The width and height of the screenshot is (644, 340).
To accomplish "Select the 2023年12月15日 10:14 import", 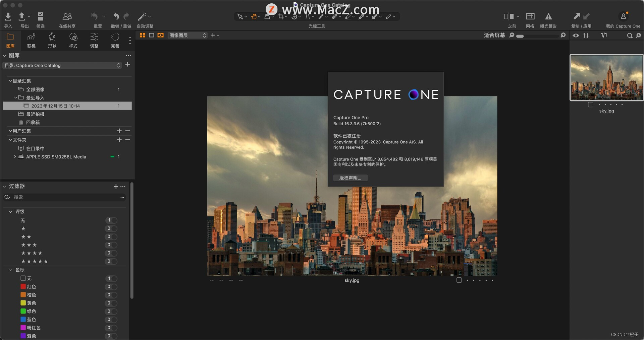I will [67, 106].
